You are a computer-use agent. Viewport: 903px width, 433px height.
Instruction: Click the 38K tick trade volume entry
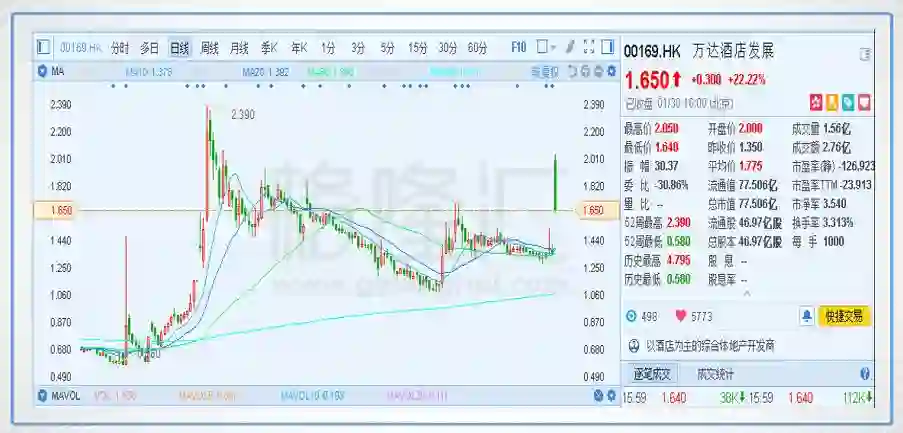733,398
